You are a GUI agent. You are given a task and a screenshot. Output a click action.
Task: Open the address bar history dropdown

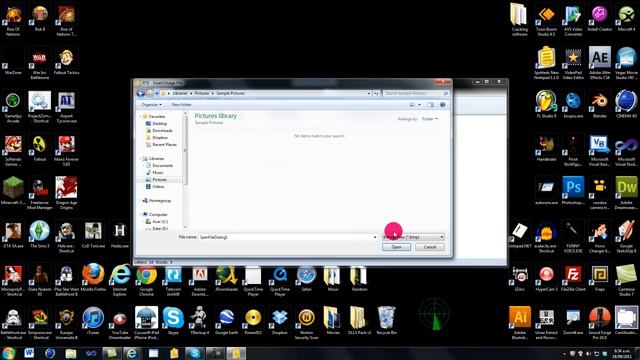click(369, 93)
